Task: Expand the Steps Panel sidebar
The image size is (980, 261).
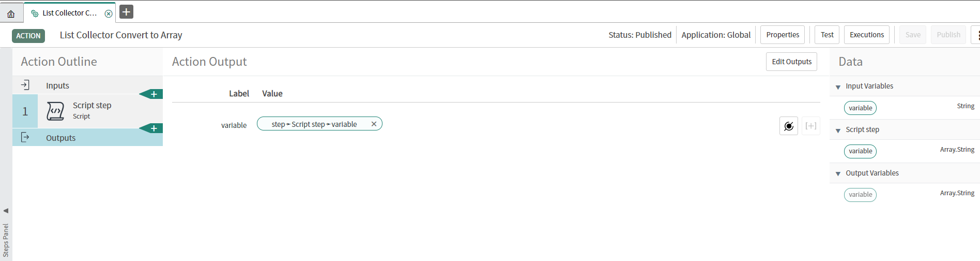Action: click(x=6, y=211)
